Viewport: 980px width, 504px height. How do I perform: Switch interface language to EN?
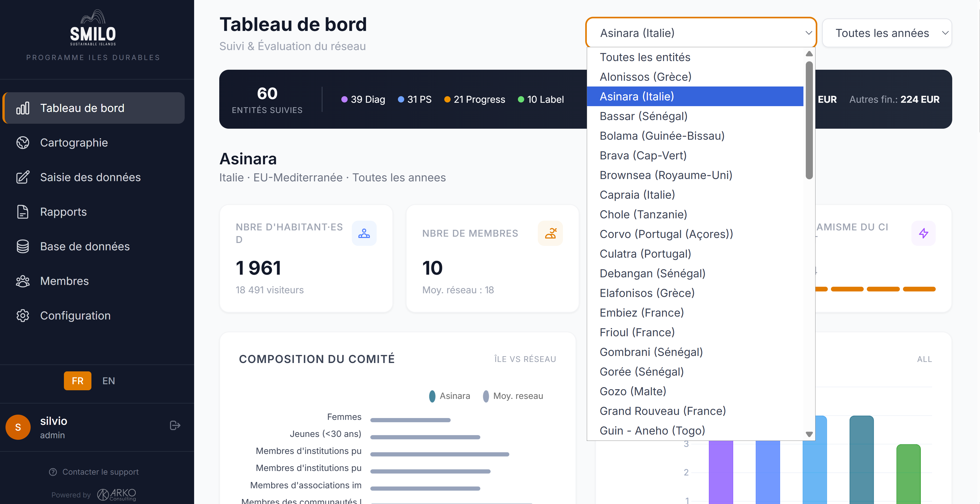(108, 381)
